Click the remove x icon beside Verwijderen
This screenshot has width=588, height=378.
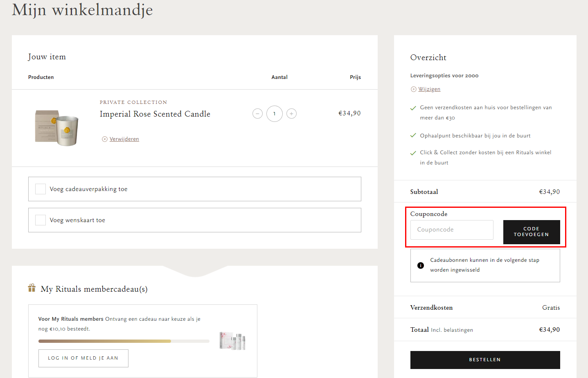point(105,139)
